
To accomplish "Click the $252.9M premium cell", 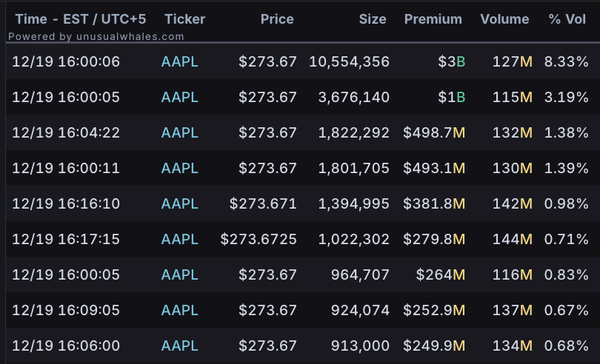I will click(434, 310).
